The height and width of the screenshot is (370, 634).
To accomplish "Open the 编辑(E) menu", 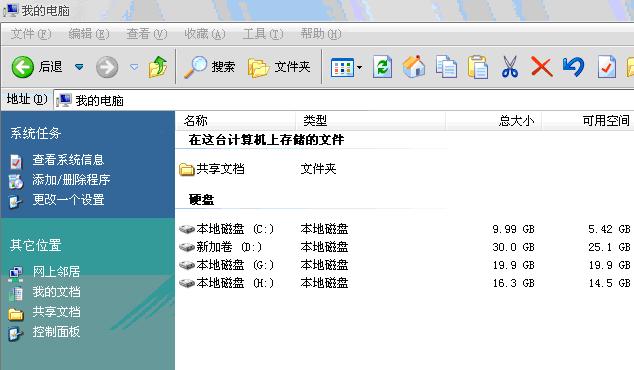I will click(x=89, y=34).
